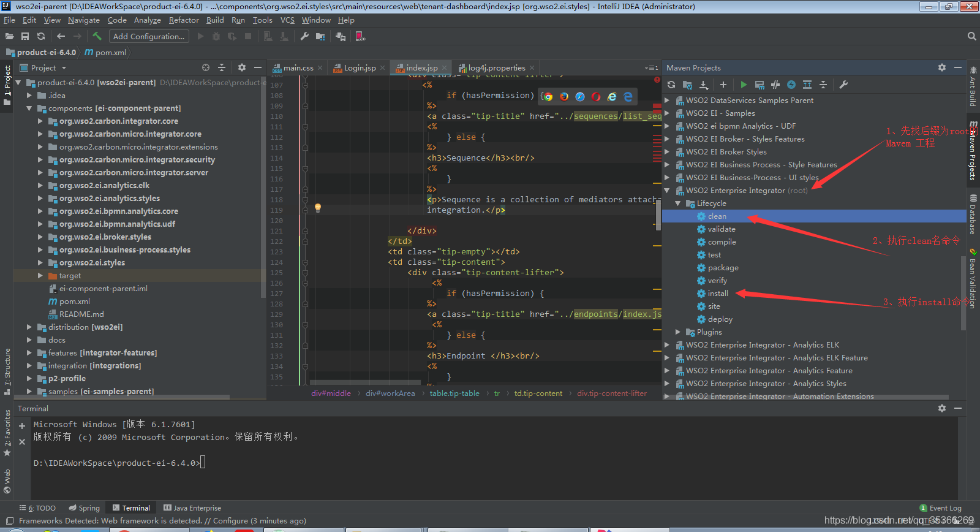Toggle tool window bars icon bottom-left

[x=9, y=521]
